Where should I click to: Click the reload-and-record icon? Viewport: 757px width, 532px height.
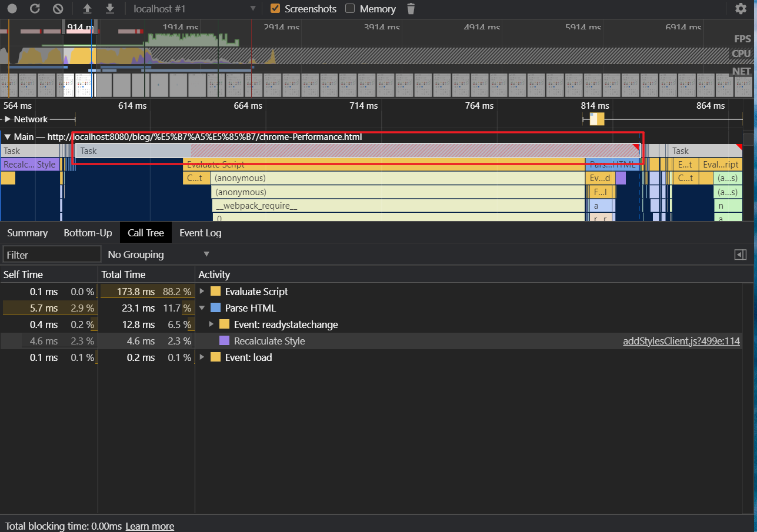pyautogui.click(x=33, y=9)
